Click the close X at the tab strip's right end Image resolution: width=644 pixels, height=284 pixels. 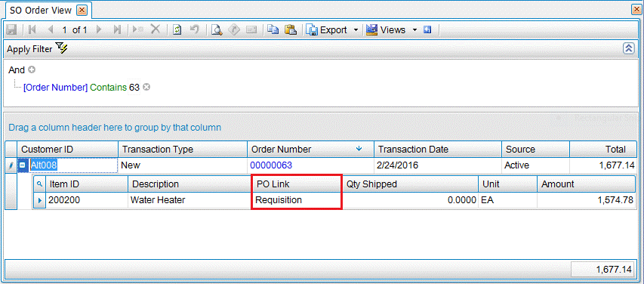636,11
